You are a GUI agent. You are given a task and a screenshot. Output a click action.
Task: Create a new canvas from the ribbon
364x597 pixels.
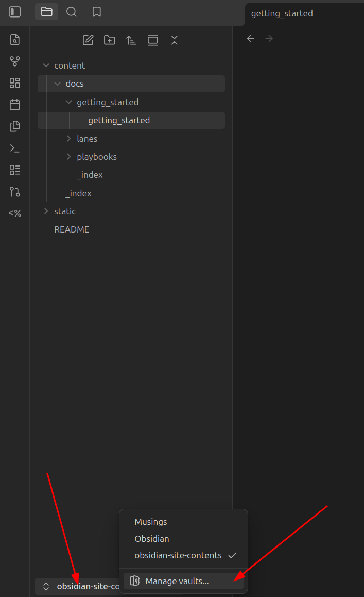tap(15, 83)
